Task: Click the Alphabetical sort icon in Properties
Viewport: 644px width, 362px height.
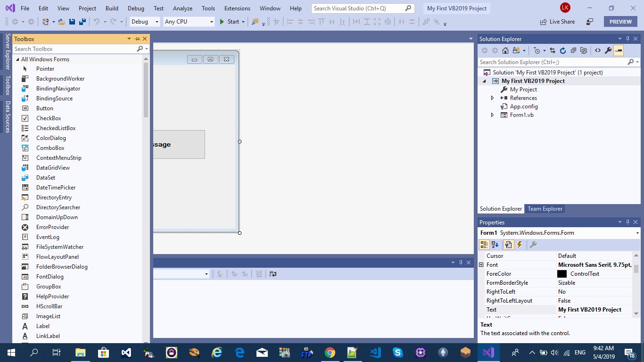Action: click(495, 245)
